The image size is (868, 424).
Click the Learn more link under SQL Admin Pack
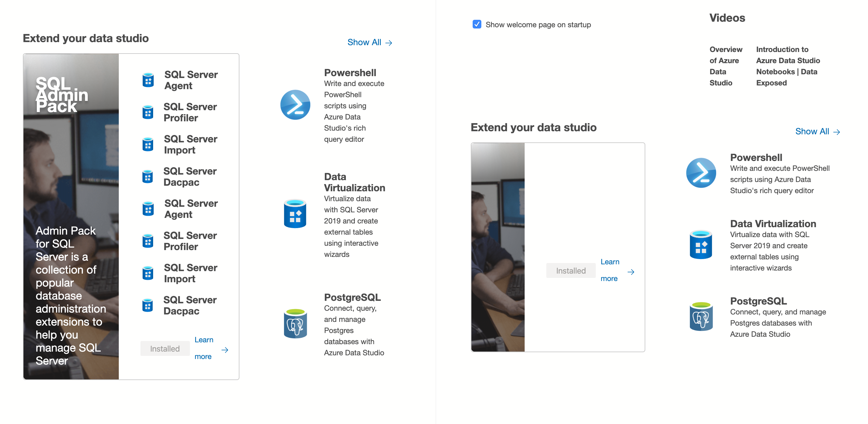(204, 348)
